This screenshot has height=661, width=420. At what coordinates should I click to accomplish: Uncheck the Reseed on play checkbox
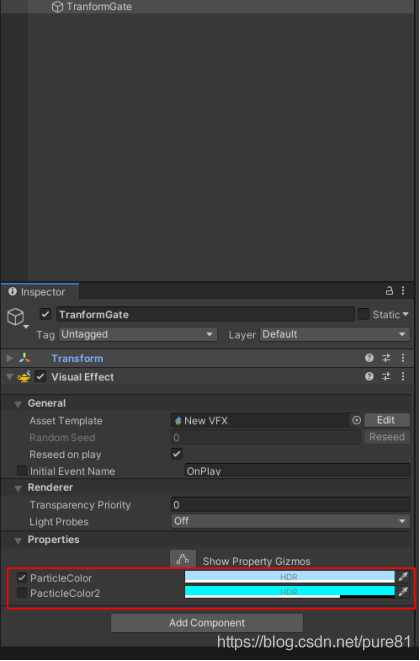pyautogui.click(x=177, y=454)
